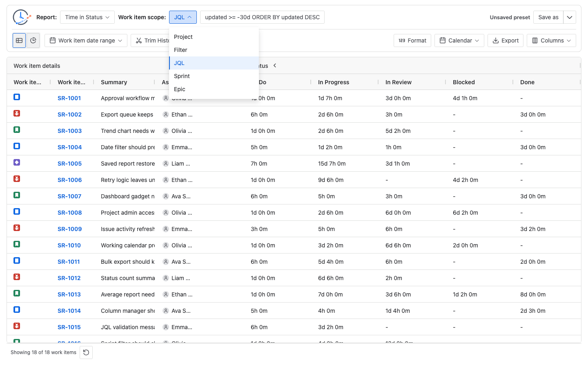Viewport: 588px width, 368px height.
Task: Expand the Save as arrow menu
Action: pyautogui.click(x=570, y=17)
